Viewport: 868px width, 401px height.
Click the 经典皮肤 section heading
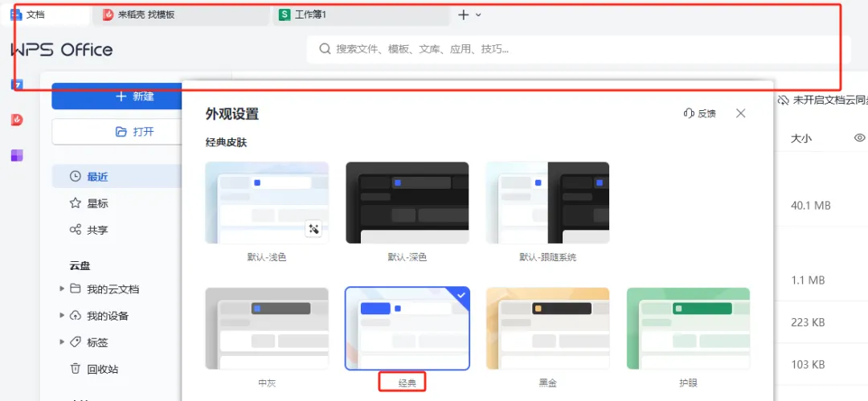[226, 143]
